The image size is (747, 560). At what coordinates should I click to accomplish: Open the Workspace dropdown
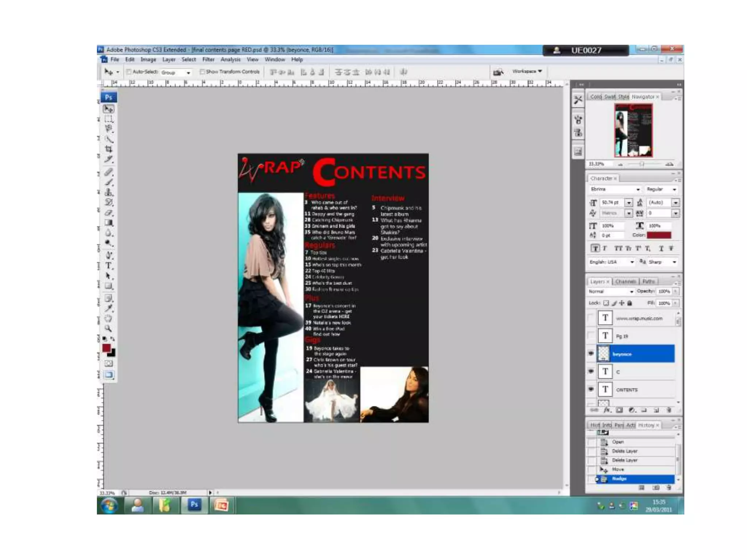[527, 71]
